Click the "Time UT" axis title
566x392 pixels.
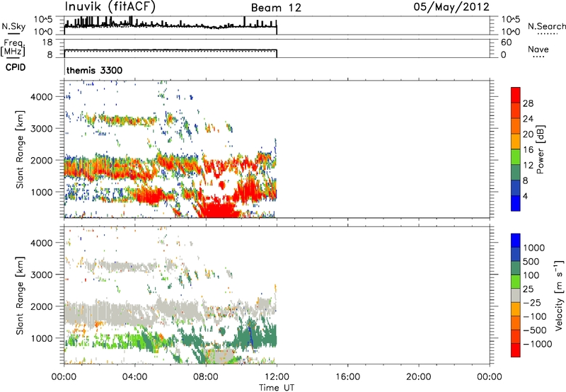tap(277, 388)
